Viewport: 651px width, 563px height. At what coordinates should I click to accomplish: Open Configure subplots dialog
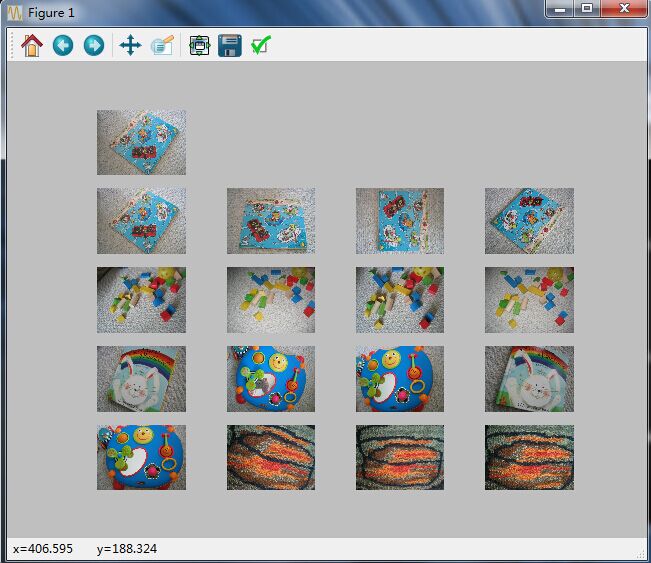199,45
